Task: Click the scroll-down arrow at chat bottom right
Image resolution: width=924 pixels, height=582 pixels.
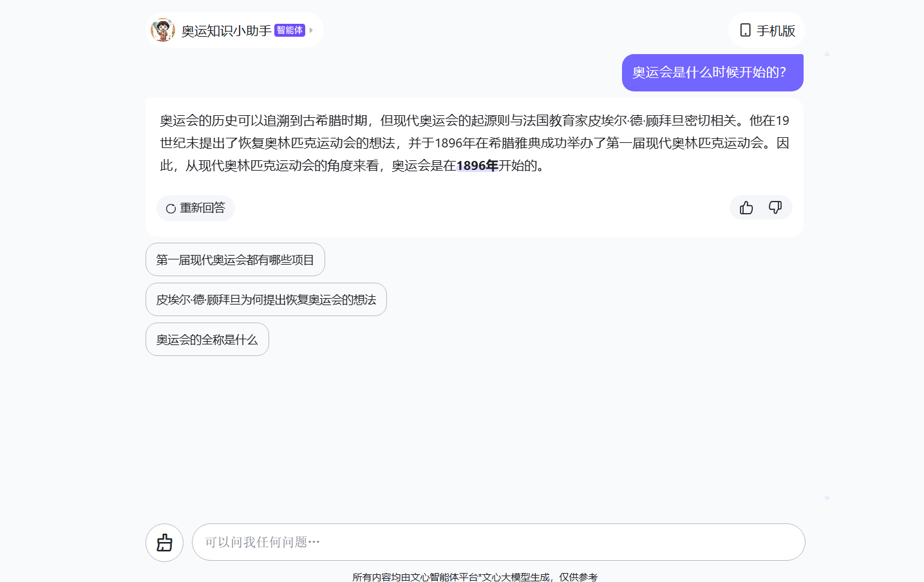Action: pyautogui.click(x=827, y=498)
